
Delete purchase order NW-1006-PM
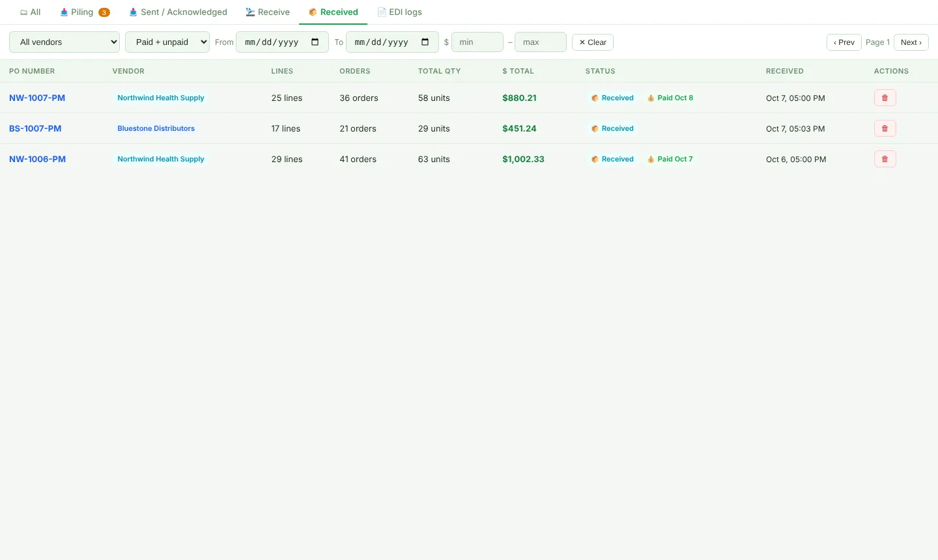click(885, 159)
